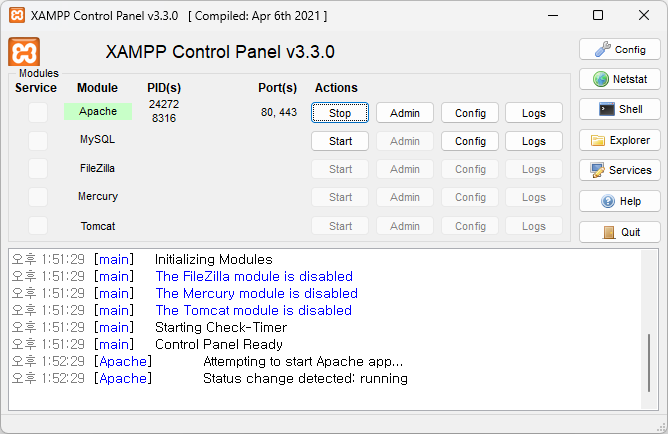The image size is (668, 434).
Task: Click the resize grip at window corner
Action: [662, 427]
